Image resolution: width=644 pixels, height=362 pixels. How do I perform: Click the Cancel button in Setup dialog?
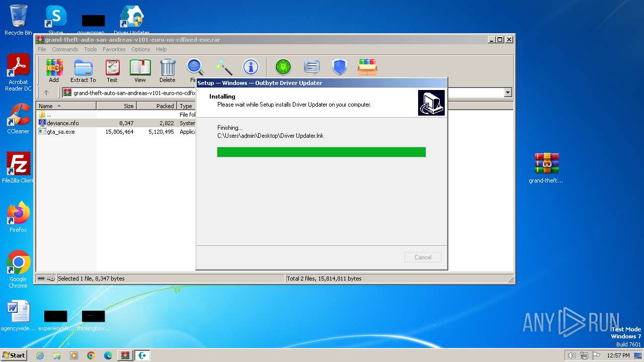pyautogui.click(x=423, y=257)
